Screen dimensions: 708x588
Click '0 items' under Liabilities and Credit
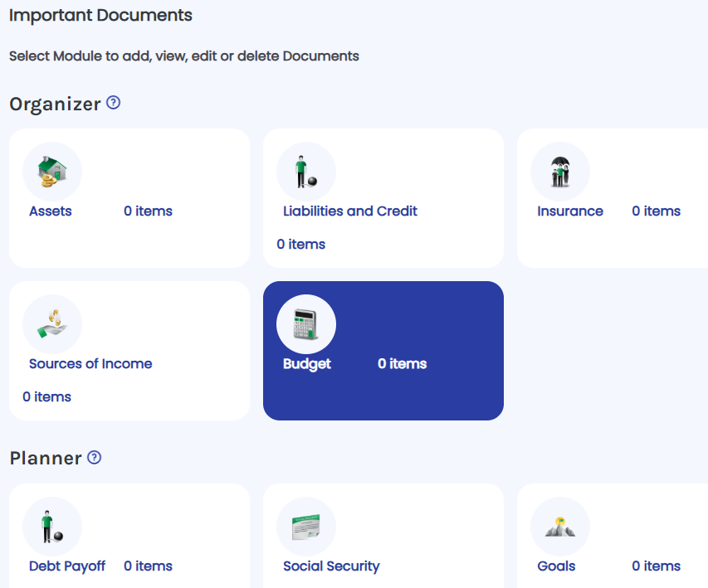(300, 244)
